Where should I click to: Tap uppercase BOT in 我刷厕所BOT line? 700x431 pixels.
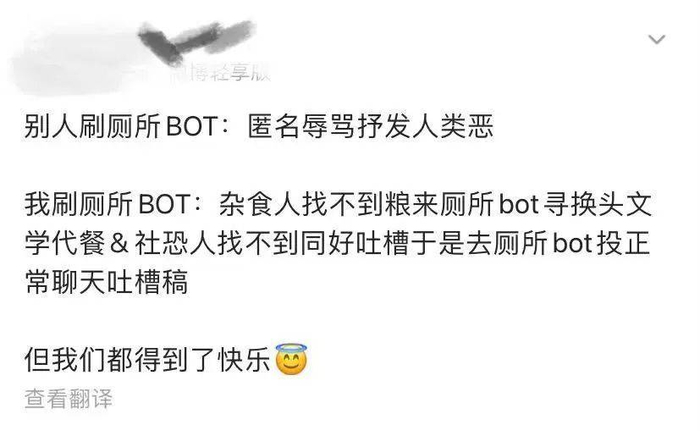(165, 205)
